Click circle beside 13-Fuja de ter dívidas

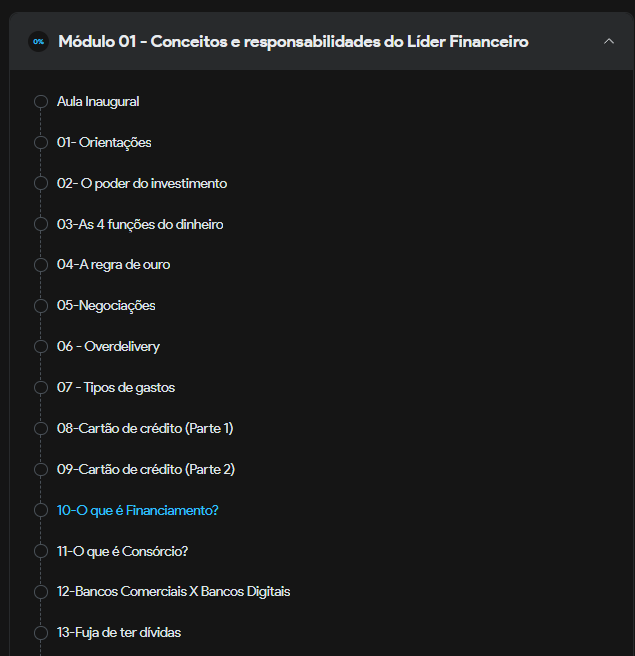[x=41, y=633]
